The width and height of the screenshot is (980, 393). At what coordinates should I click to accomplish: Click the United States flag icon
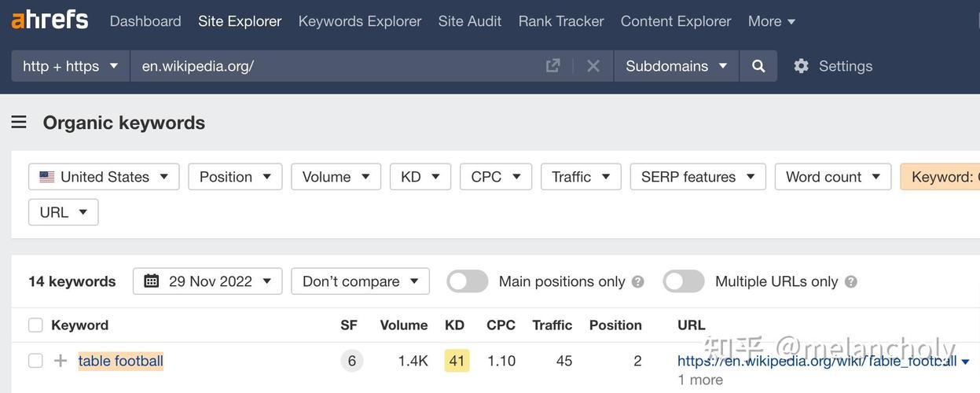point(47,177)
